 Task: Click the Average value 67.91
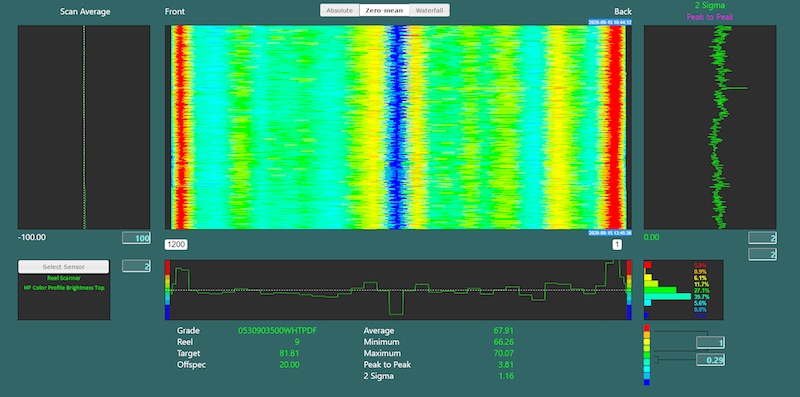click(504, 331)
